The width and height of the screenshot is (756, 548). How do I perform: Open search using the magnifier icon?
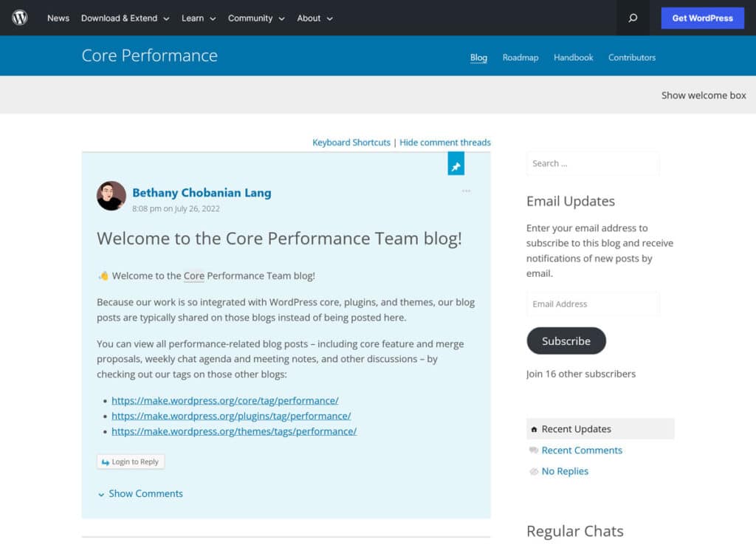pyautogui.click(x=632, y=18)
